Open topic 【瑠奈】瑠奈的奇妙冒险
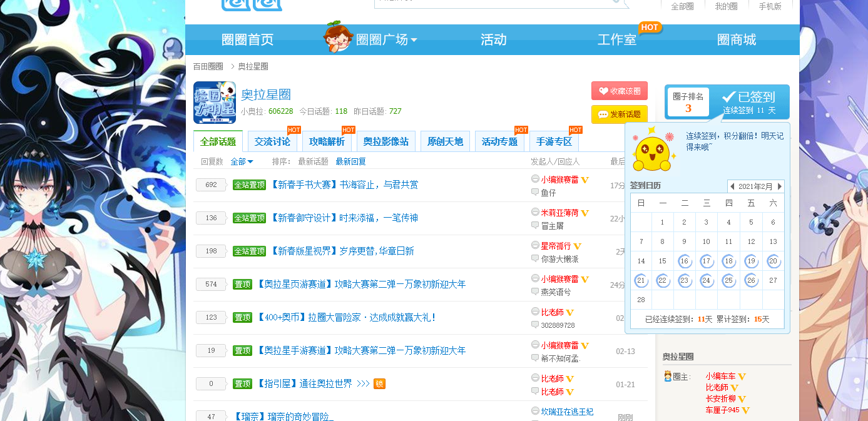The width and height of the screenshot is (868, 421). 283,417
